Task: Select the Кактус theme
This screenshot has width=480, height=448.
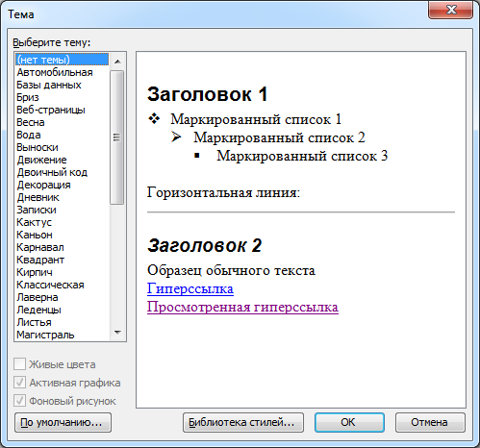Action: 63,222
